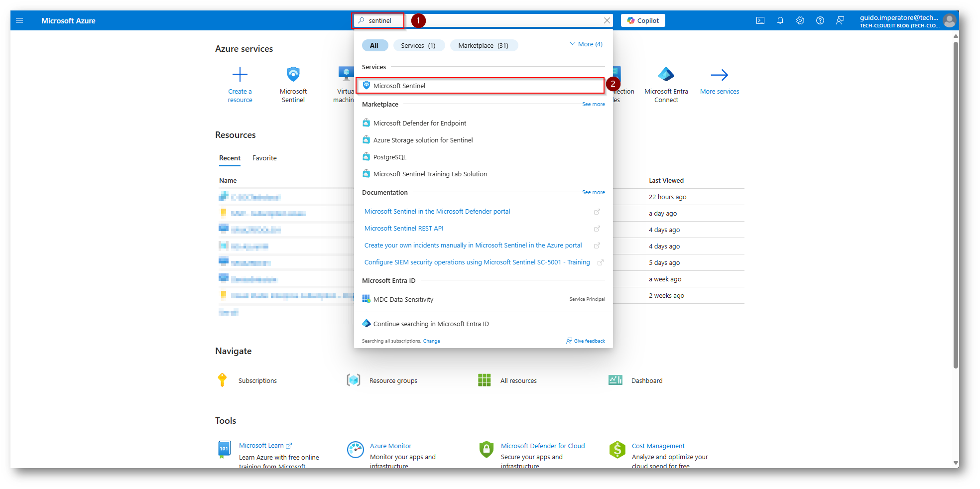
Task: Open the Resource groups cube icon
Action: [x=354, y=380]
